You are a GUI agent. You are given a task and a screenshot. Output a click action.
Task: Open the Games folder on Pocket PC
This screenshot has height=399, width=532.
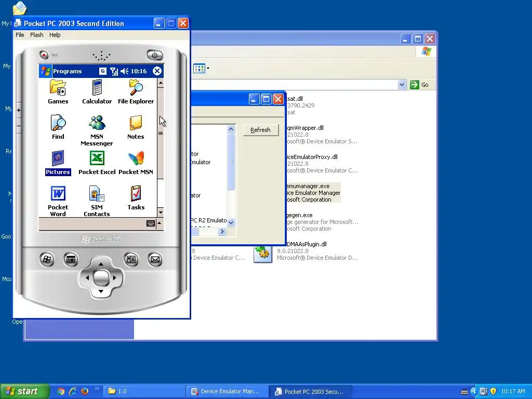[58, 92]
